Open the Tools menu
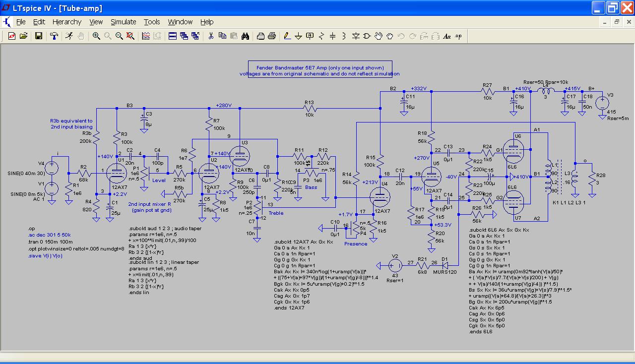Viewport: 635px width, 364px height. pos(152,22)
